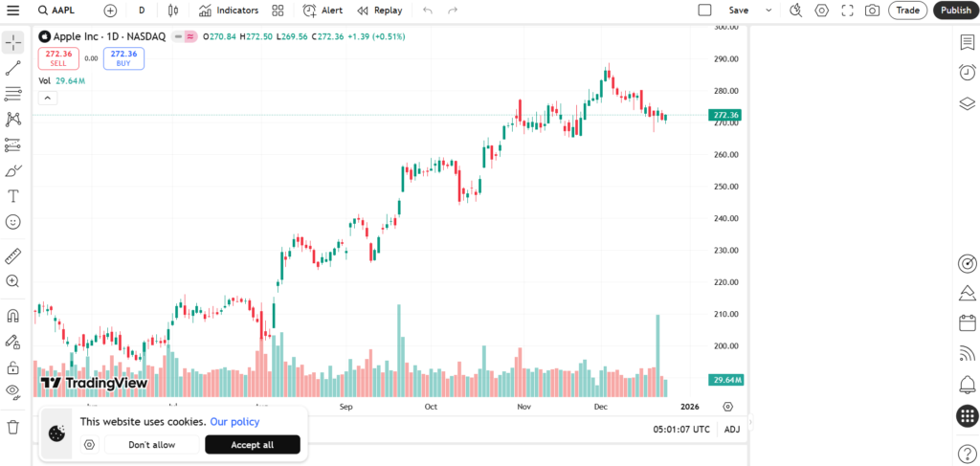Screen dimensions: 980x466
Task: Select the brush drawing tool
Action: 13,170
